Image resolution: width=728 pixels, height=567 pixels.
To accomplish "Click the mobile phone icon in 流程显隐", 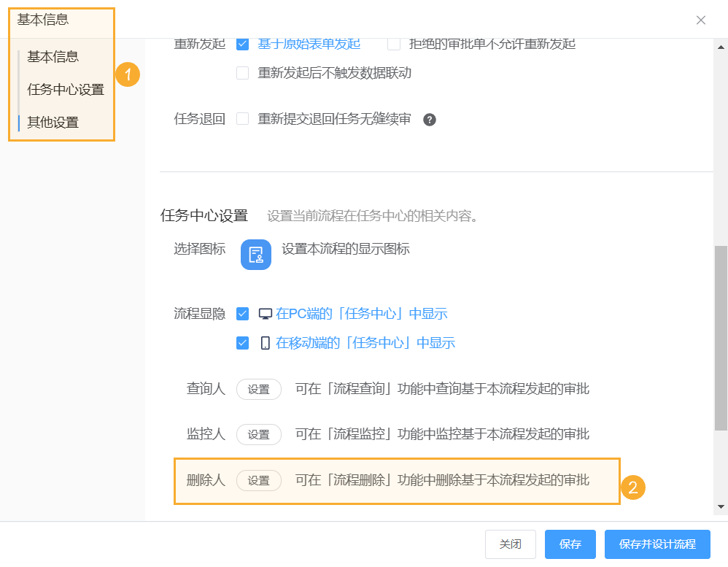I will coord(264,342).
